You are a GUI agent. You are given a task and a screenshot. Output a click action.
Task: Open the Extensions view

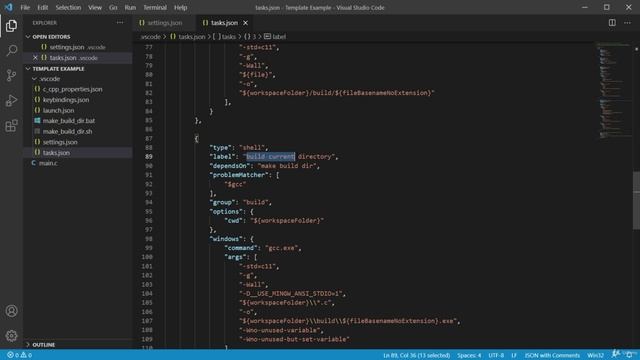(x=11, y=126)
